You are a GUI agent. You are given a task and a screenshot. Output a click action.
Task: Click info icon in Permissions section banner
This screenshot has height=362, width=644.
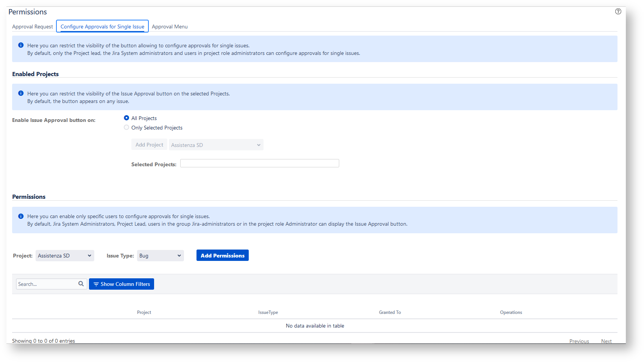21,216
